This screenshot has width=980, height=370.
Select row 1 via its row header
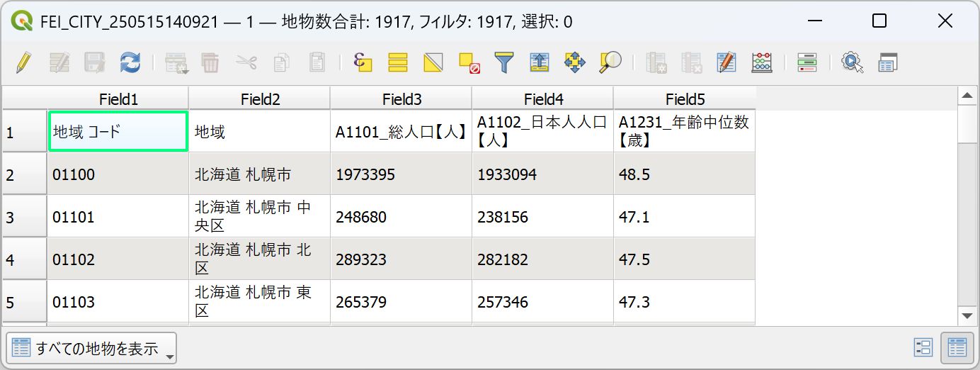24,131
